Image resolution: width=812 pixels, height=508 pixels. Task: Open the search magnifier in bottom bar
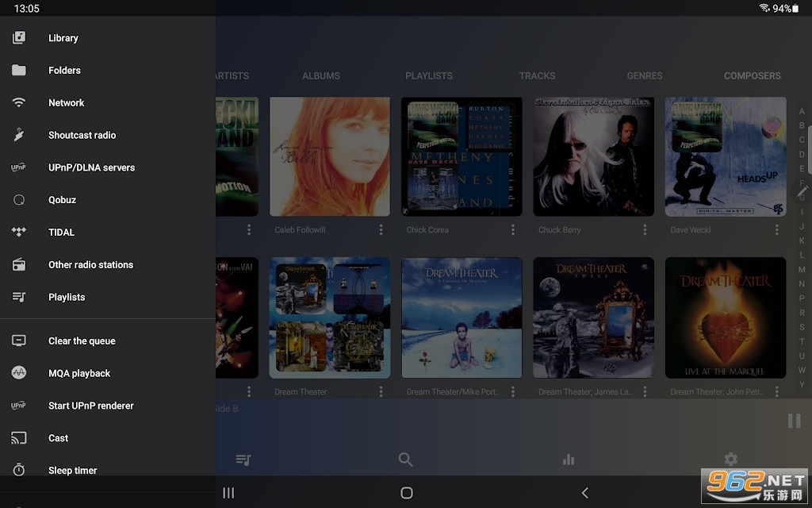pos(405,460)
